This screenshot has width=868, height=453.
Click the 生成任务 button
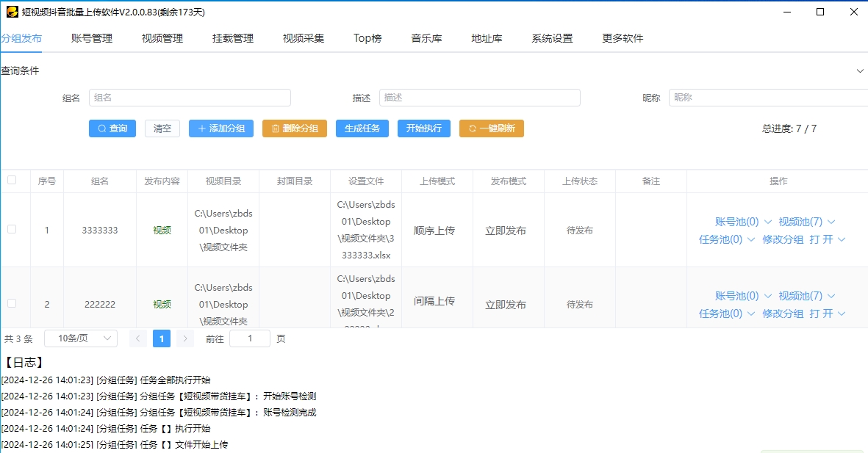[x=362, y=128]
